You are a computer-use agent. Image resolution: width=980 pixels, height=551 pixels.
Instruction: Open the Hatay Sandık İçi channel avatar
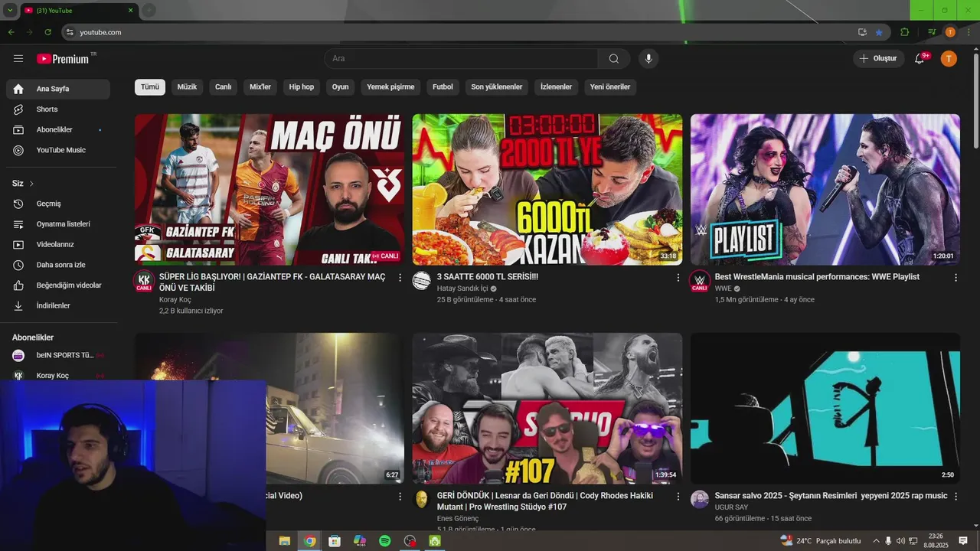(x=422, y=281)
